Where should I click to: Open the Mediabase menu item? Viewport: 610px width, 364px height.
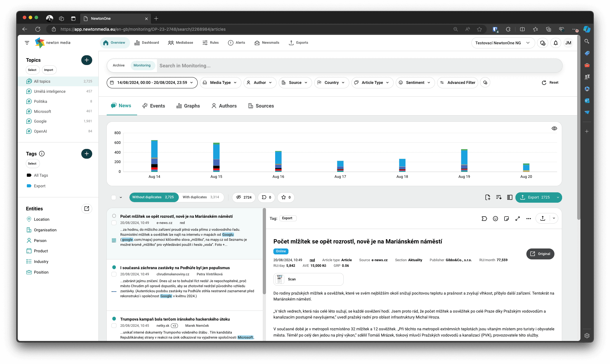pyautogui.click(x=180, y=43)
